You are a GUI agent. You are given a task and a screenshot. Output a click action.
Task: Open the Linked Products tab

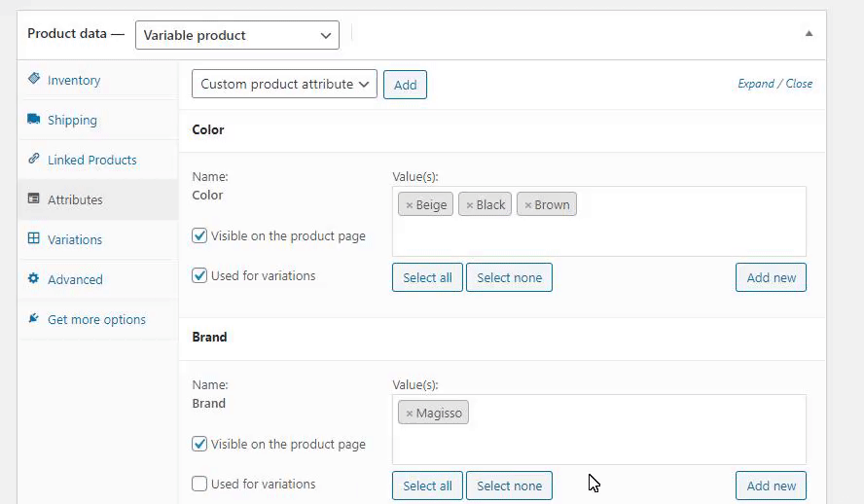pos(92,160)
